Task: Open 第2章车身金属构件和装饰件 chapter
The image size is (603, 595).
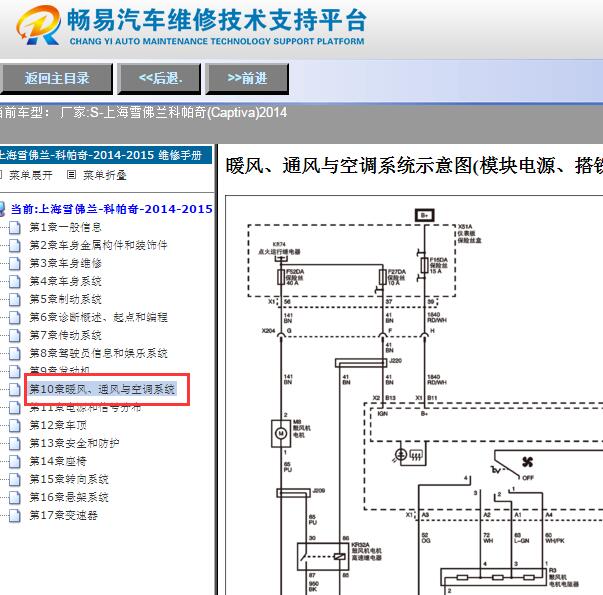Action: pyautogui.click(x=98, y=245)
